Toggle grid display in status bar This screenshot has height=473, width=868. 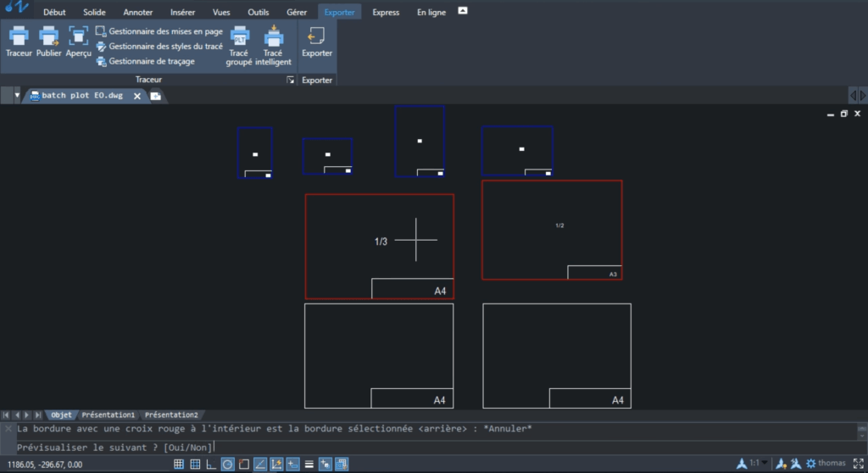tap(195, 465)
